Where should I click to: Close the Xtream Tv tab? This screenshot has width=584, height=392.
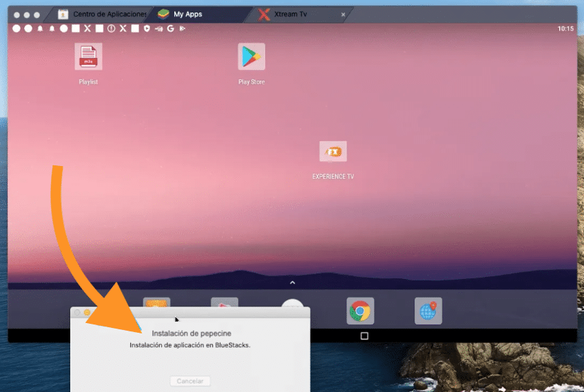[x=344, y=14]
